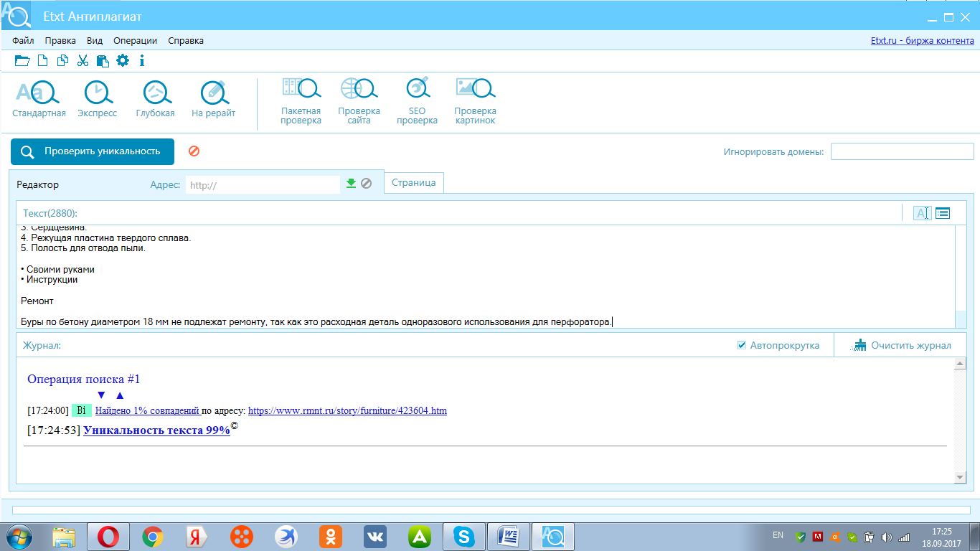Switch editor to plain text view toggle
Screen dimensions: 980x551
(922, 213)
